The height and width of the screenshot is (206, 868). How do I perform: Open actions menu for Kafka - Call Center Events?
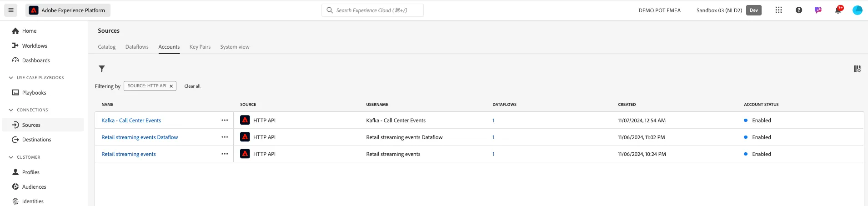click(225, 121)
